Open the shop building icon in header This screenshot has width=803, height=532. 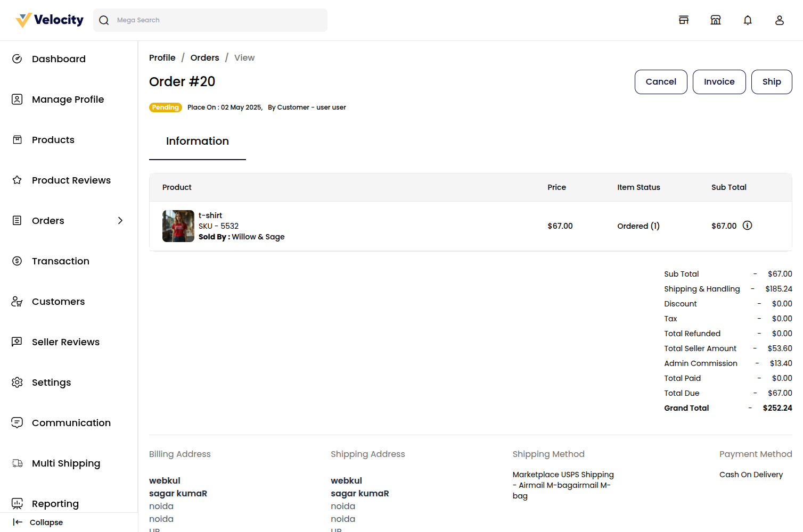716,20
